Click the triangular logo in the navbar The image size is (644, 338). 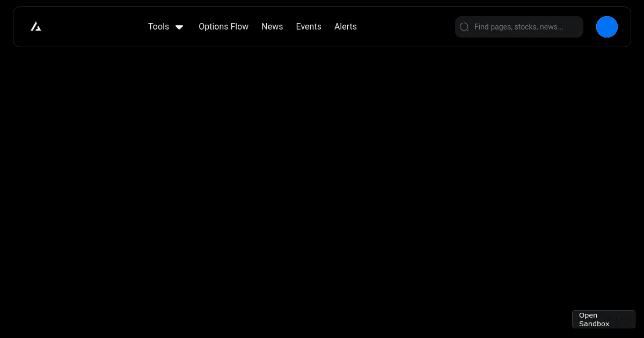click(x=35, y=26)
